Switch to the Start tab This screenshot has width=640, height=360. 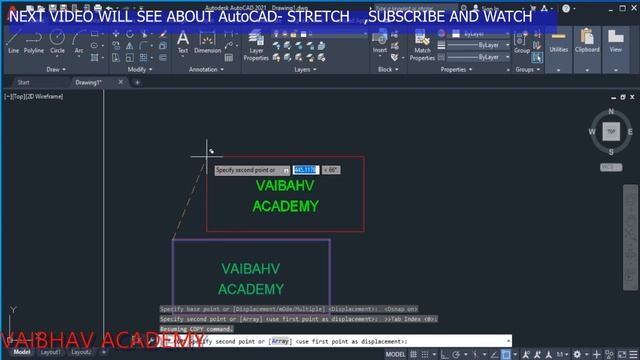tap(23, 82)
